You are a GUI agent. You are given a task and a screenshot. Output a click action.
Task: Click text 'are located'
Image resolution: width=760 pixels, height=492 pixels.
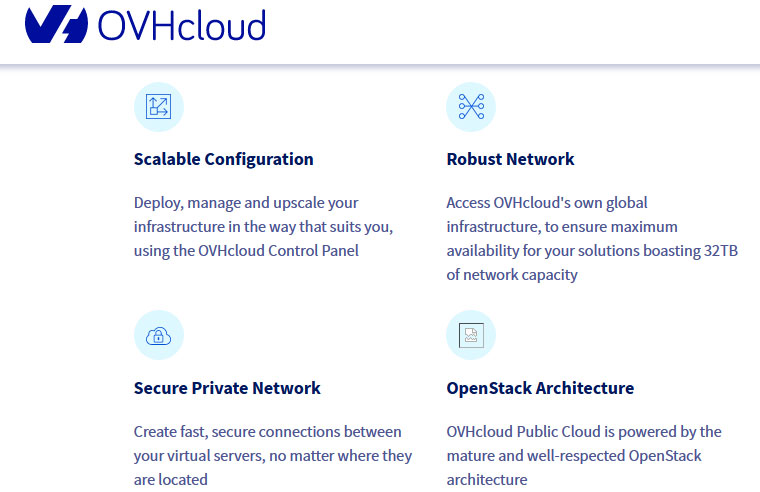[x=171, y=480]
